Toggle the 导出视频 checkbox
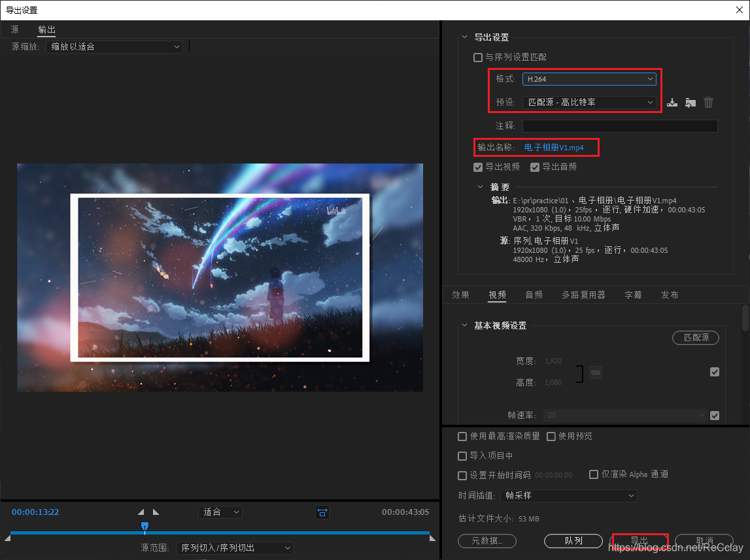 tap(478, 167)
